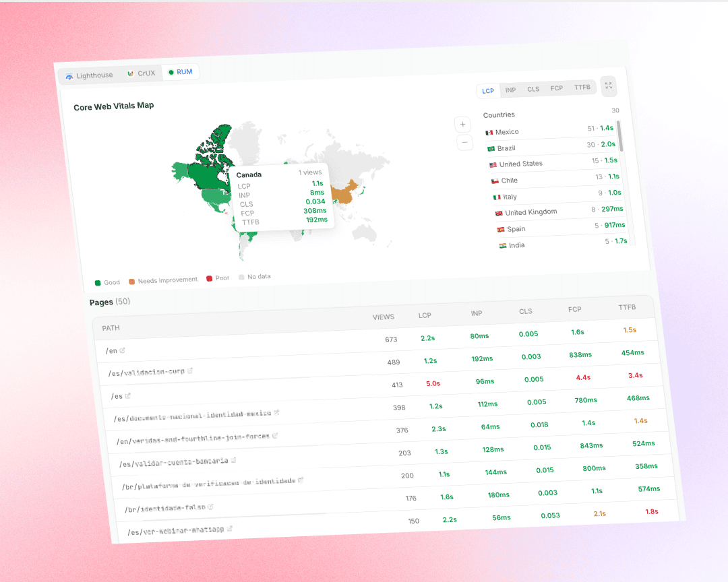Sort pages by VIEWS column
Screen dimensions: 728x582
(384, 317)
